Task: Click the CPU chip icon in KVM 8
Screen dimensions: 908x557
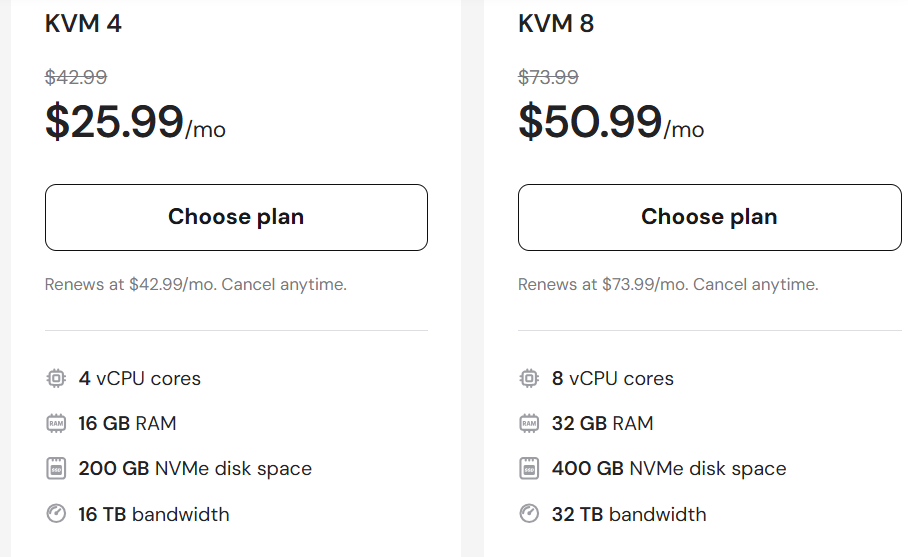Action: [529, 379]
